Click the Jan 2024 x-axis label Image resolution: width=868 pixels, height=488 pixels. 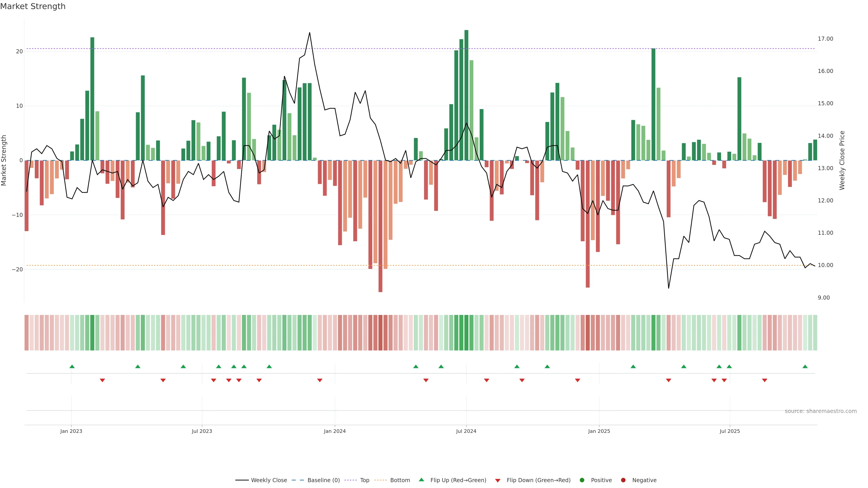[x=335, y=431]
